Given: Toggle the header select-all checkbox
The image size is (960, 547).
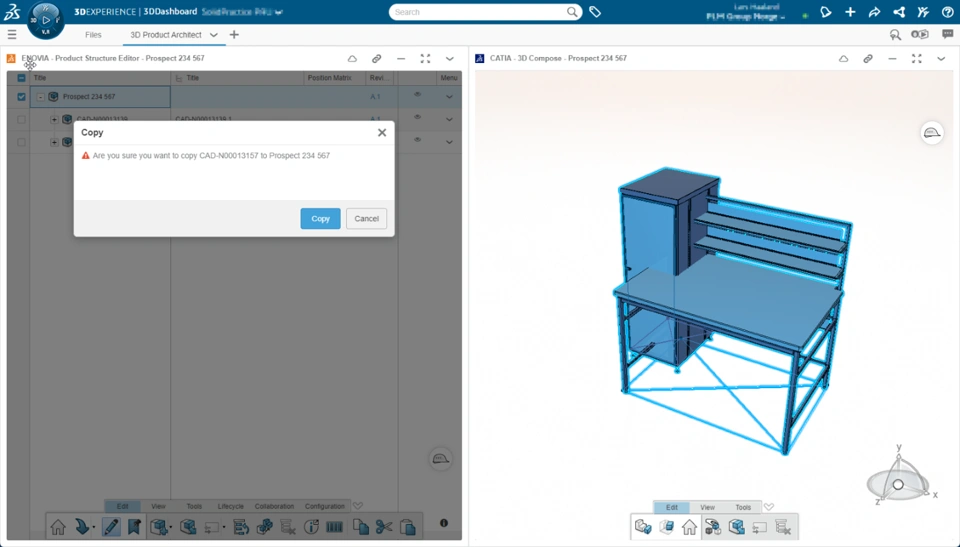Looking at the screenshot, I should (x=21, y=78).
